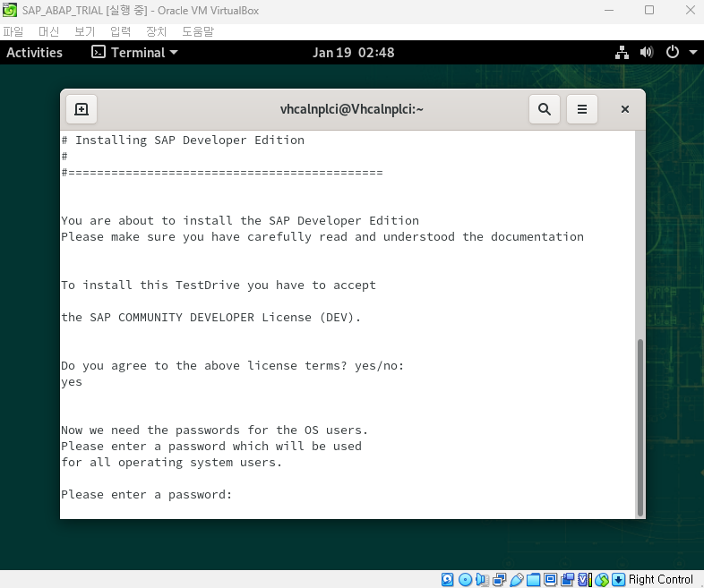The height and width of the screenshot is (588, 704).
Task: Click the Terminal search magnifier icon
Action: [545, 109]
